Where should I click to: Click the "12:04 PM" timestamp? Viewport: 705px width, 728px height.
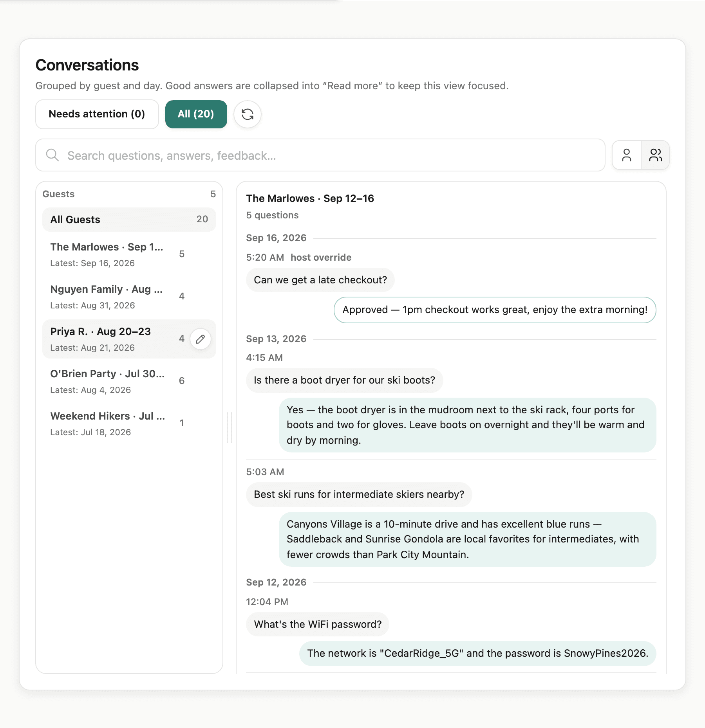(x=267, y=602)
